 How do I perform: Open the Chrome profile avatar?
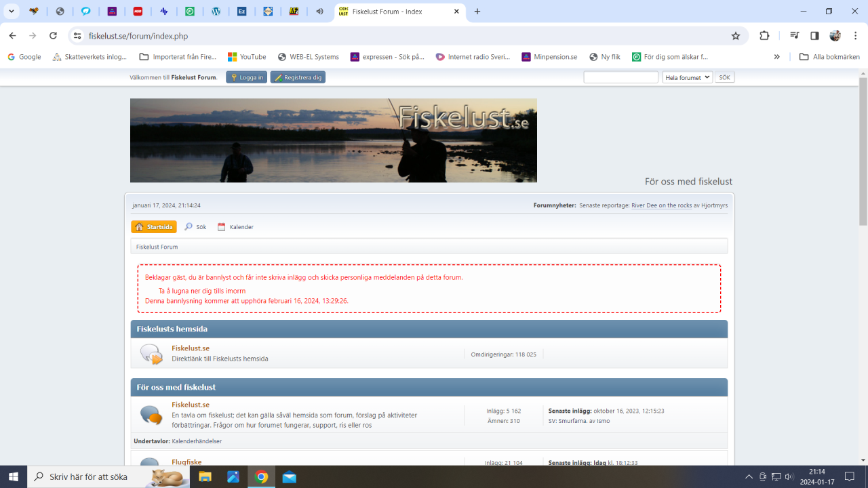pos(835,36)
